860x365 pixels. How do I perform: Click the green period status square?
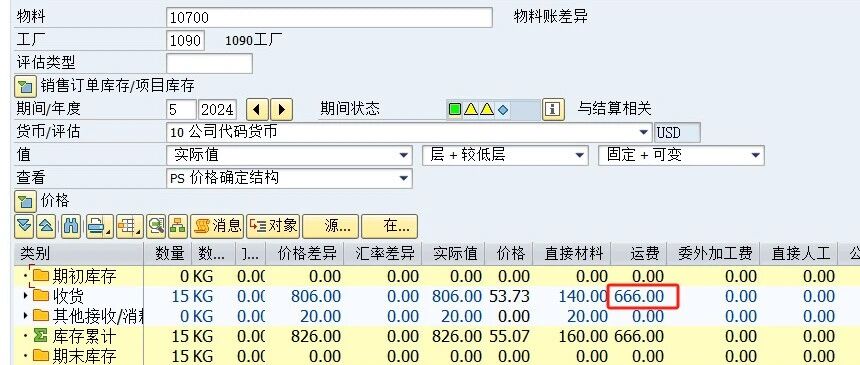pos(455,110)
